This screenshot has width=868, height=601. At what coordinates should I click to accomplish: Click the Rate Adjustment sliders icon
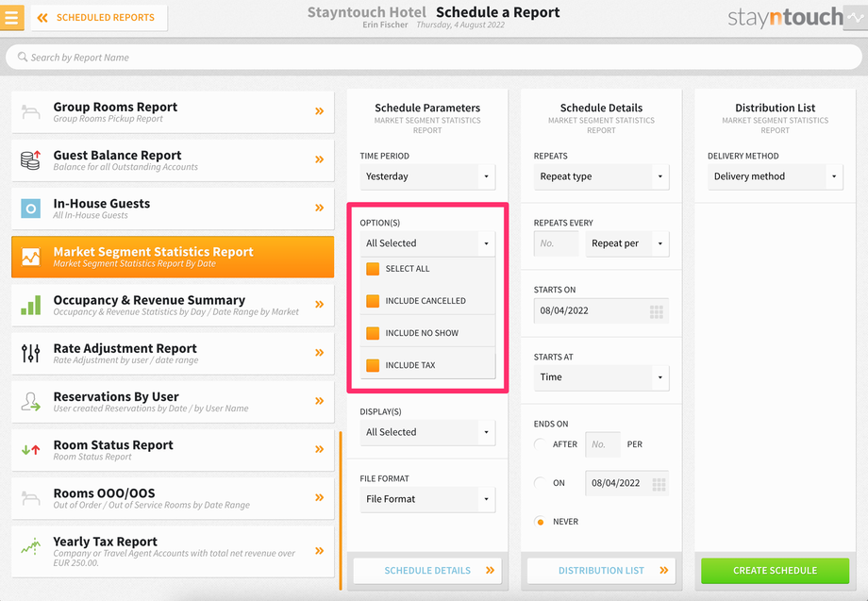point(30,353)
